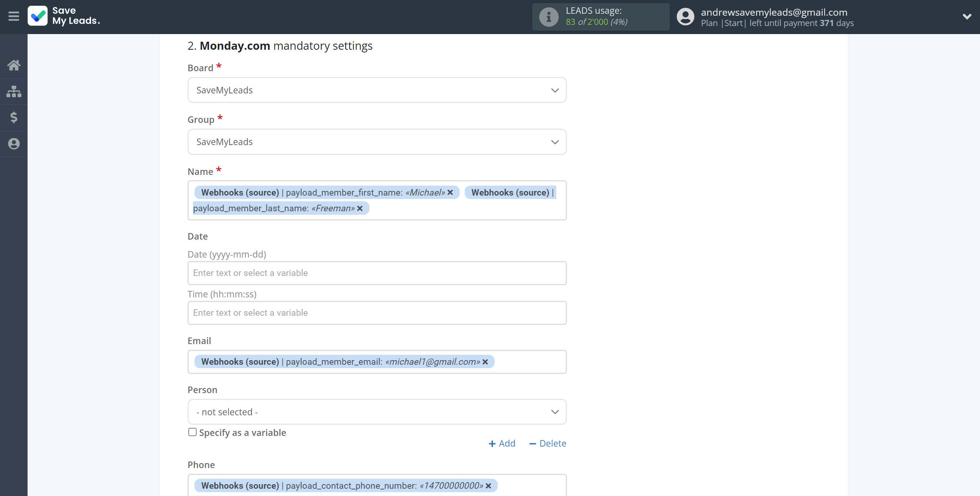This screenshot has width=980, height=496.
Task: Open the hamburger menu icon
Action: 14,16
